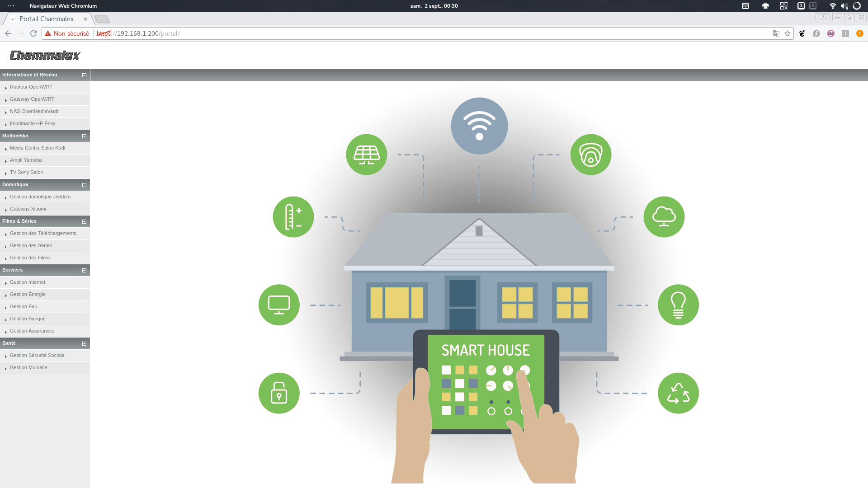Click the recycling/energy icon
Screen dimensions: 868x488
coord(678,393)
